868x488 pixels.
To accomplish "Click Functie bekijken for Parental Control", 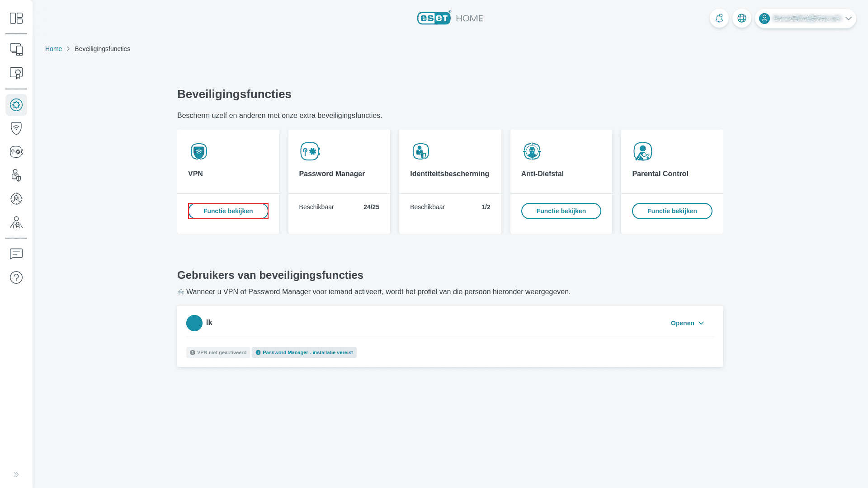I will point(672,211).
